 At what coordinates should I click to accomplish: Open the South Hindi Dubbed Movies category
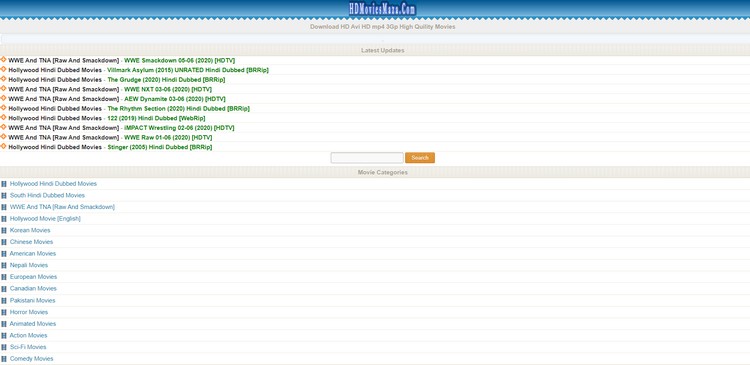coord(47,195)
